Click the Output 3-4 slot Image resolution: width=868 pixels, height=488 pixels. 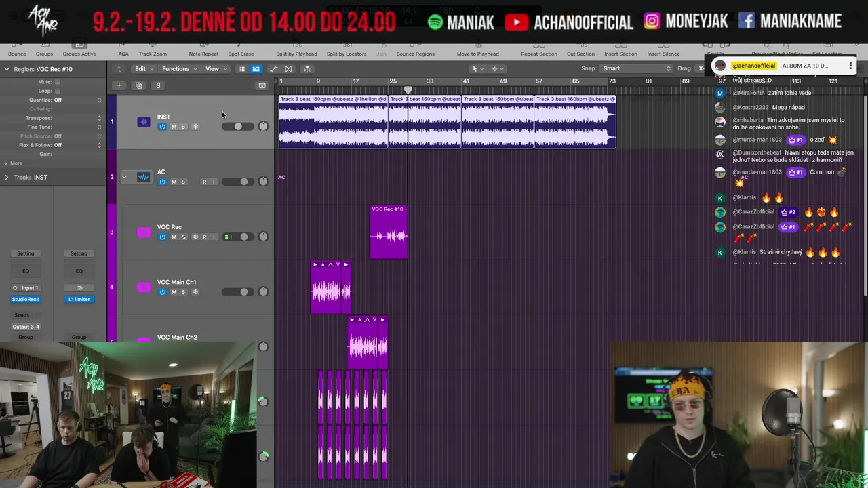25,327
